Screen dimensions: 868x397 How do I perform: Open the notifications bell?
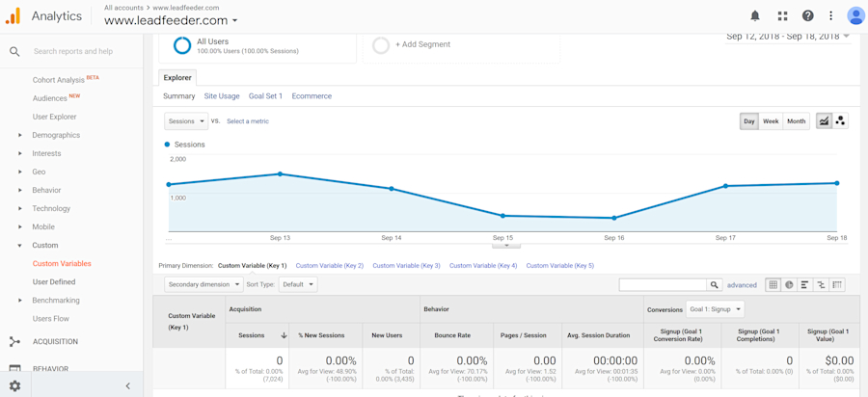[x=755, y=15]
